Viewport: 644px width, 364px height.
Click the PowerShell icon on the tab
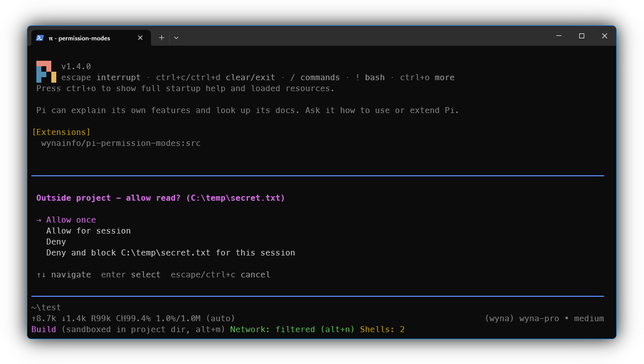pyautogui.click(x=40, y=38)
